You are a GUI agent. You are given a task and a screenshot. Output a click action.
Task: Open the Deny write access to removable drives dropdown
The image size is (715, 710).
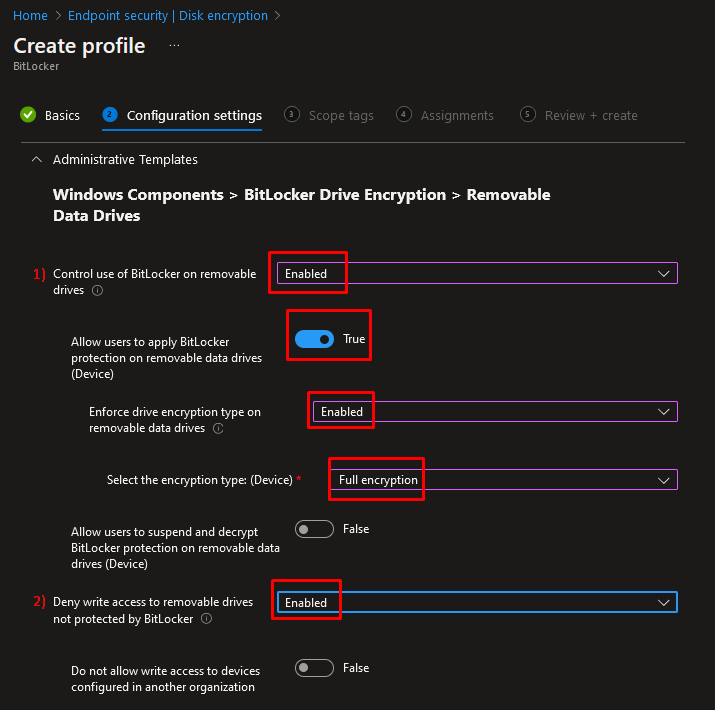tap(477, 602)
